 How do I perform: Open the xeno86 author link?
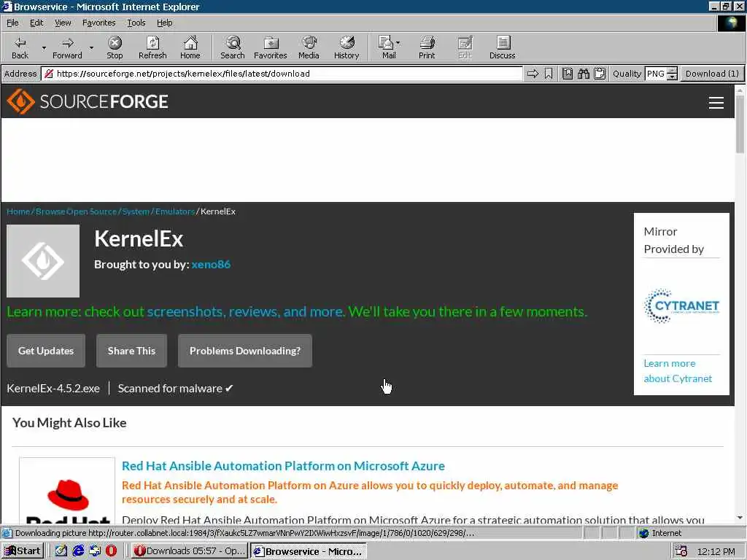(211, 264)
